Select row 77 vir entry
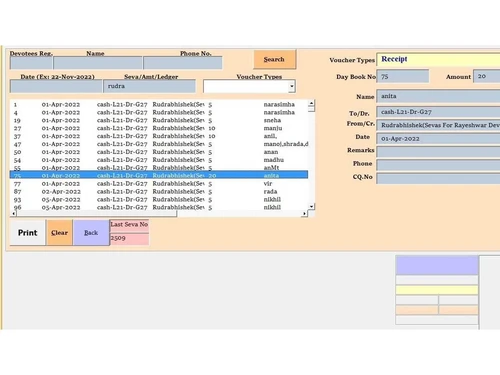 (159, 184)
